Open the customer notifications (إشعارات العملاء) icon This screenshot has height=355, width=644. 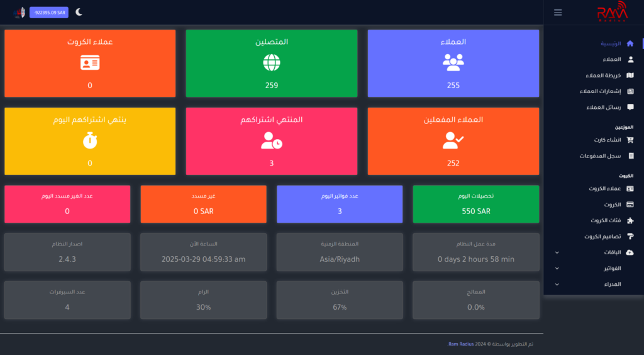coord(630,91)
